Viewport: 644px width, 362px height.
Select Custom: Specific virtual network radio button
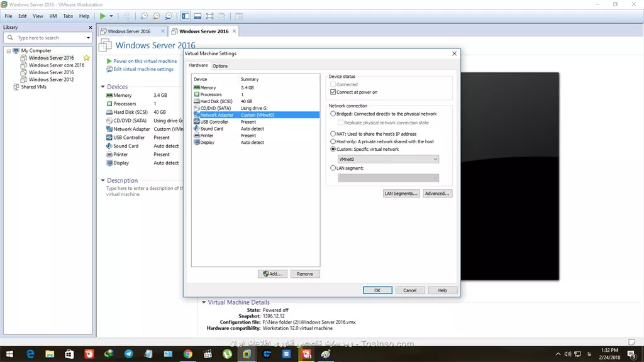[333, 149]
